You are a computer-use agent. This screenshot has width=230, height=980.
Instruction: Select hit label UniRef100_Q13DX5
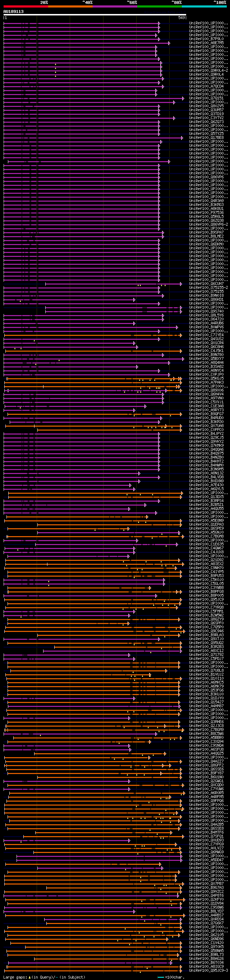coord(206,497)
